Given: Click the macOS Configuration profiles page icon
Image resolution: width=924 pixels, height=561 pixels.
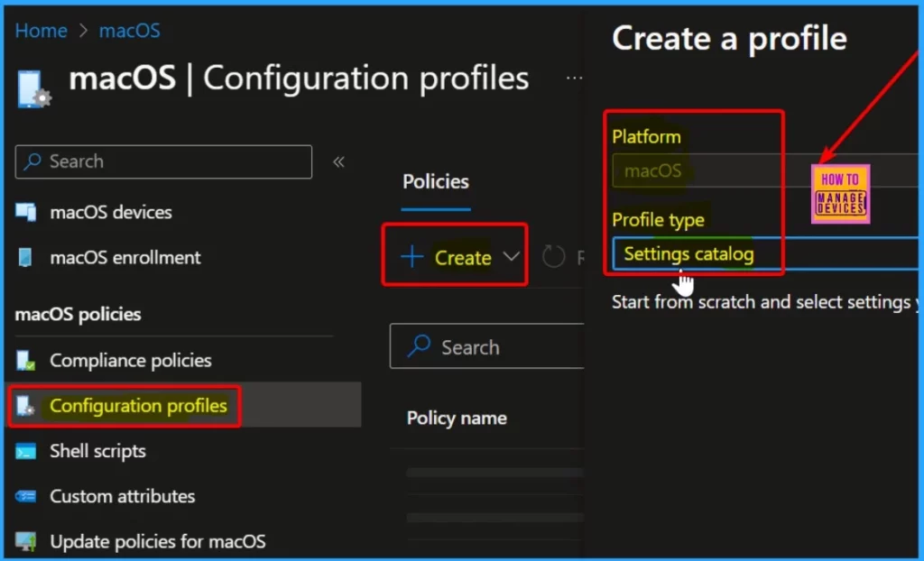Looking at the screenshot, I should point(33,89).
